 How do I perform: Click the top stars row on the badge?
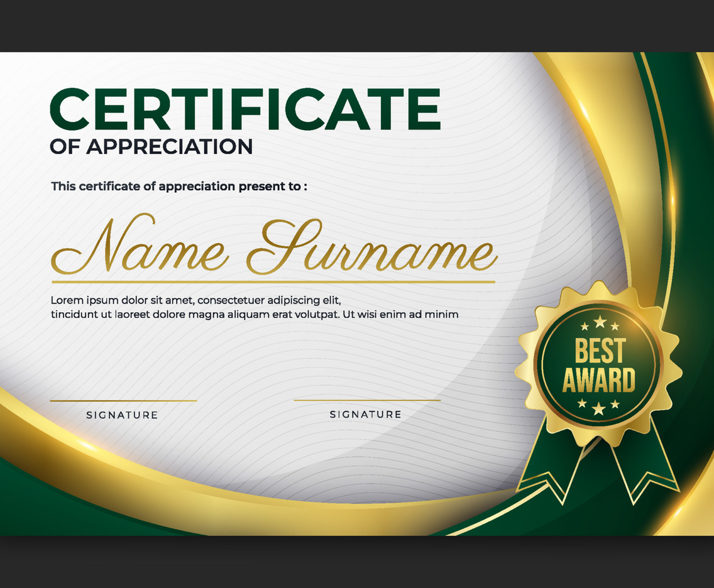click(x=600, y=324)
